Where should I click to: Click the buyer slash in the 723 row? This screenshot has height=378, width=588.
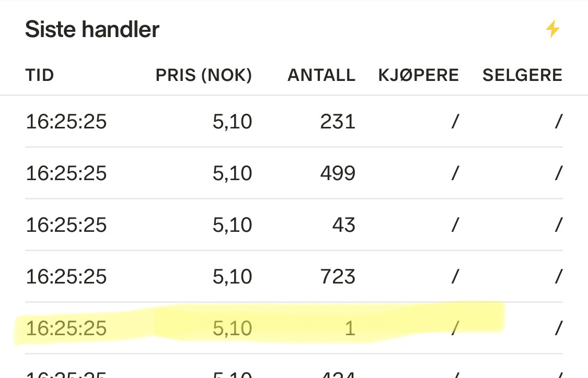(x=455, y=276)
